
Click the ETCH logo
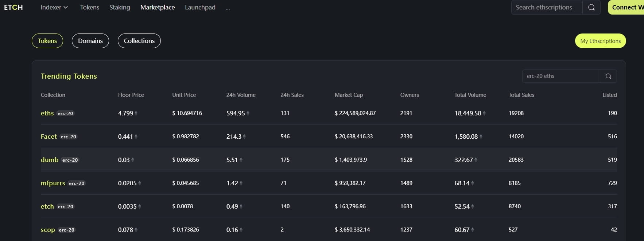(13, 7)
